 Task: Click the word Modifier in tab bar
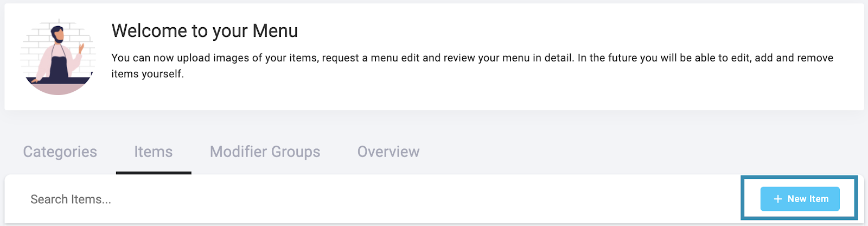click(239, 152)
